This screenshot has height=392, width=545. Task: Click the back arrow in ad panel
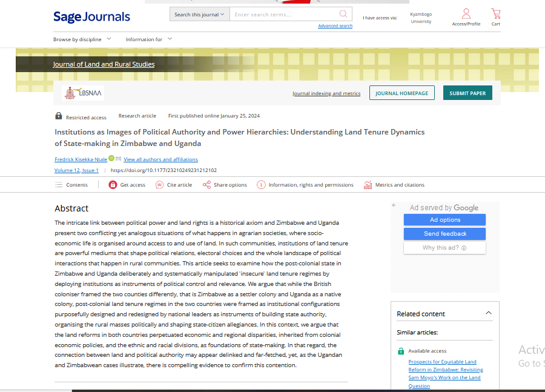(394, 205)
